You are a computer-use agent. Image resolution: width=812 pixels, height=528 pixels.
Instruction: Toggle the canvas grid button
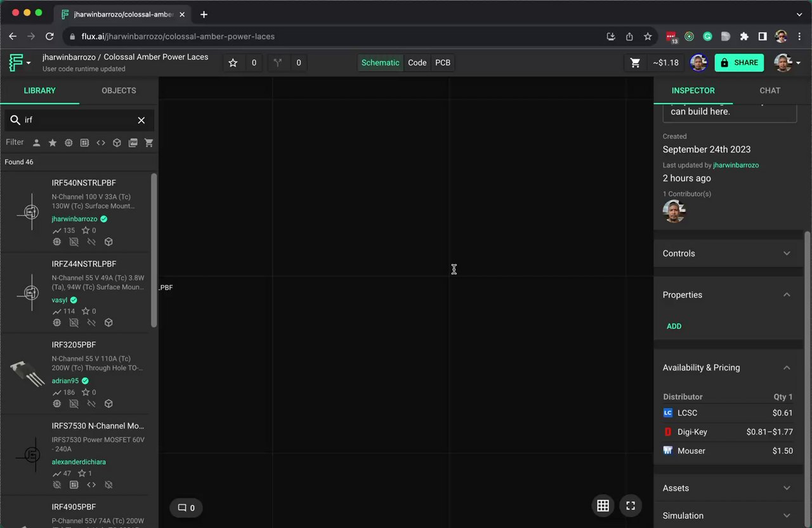[603, 506]
